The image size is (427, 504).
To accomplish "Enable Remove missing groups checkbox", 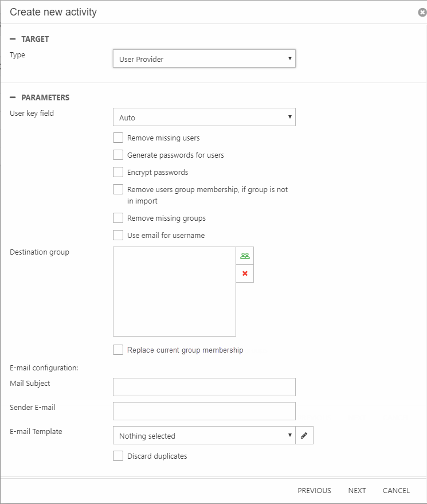I will coord(118,218).
